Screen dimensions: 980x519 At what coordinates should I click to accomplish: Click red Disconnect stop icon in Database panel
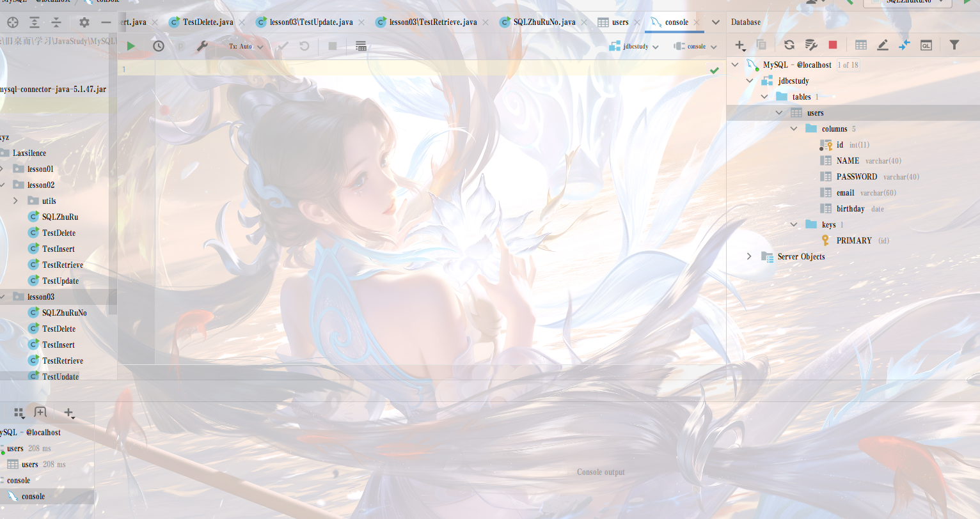(833, 45)
